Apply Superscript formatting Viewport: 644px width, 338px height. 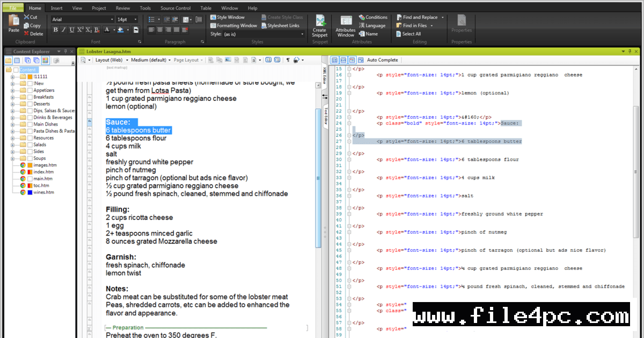[80, 30]
